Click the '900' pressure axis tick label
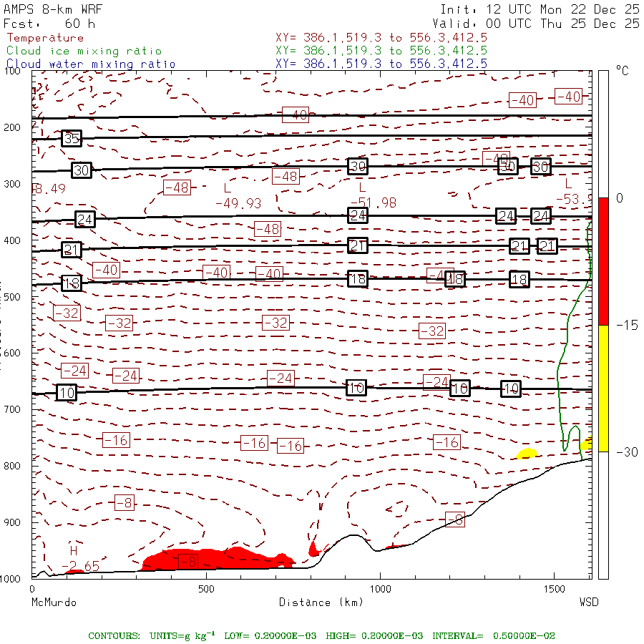 pos(12,522)
